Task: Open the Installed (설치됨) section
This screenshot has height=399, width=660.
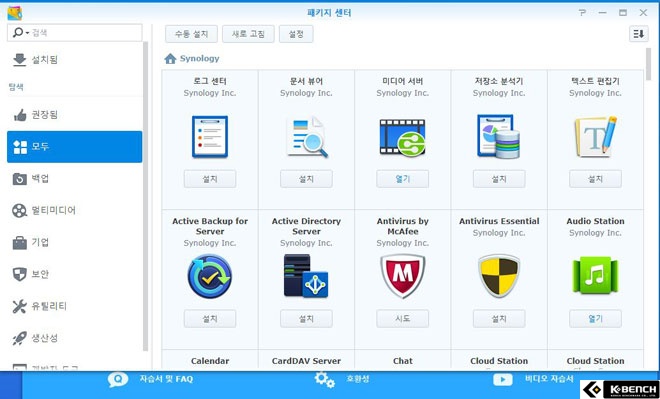Action: [75, 60]
